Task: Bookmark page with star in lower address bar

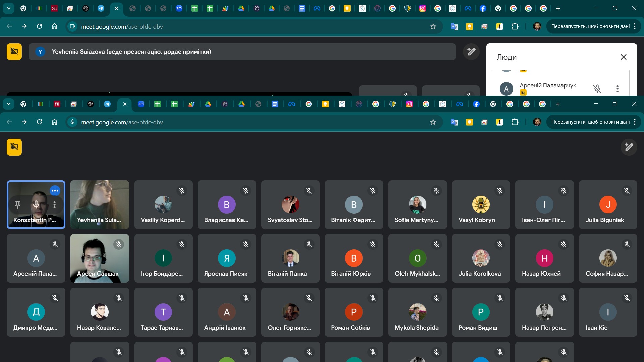Action: (433, 122)
